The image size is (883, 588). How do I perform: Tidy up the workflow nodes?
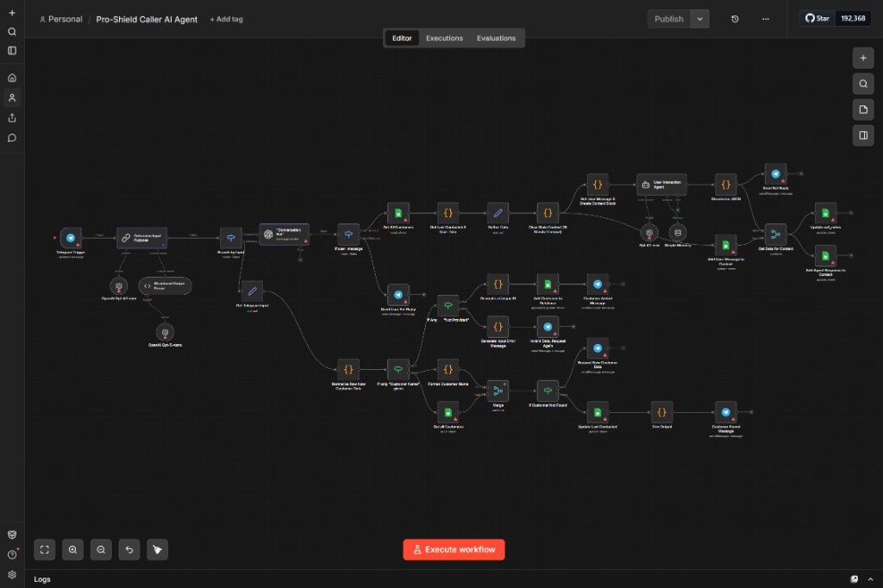pyautogui.click(x=157, y=549)
